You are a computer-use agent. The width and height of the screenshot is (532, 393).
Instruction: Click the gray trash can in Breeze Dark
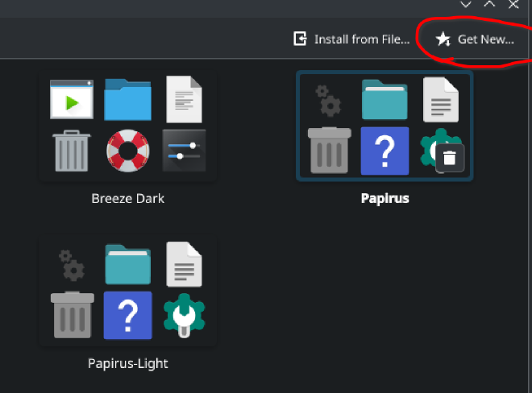coord(72,150)
